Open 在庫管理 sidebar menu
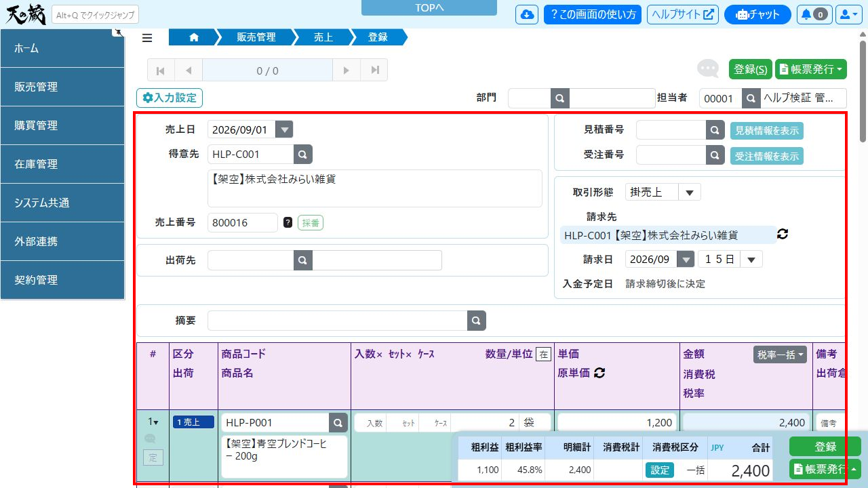This screenshot has height=488, width=868. click(x=62, y=164)
